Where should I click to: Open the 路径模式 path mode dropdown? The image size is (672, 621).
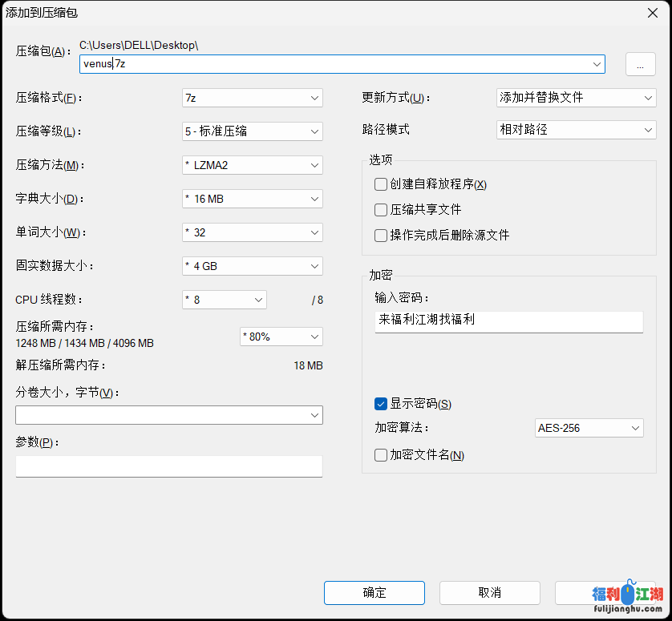pos(576,129)
